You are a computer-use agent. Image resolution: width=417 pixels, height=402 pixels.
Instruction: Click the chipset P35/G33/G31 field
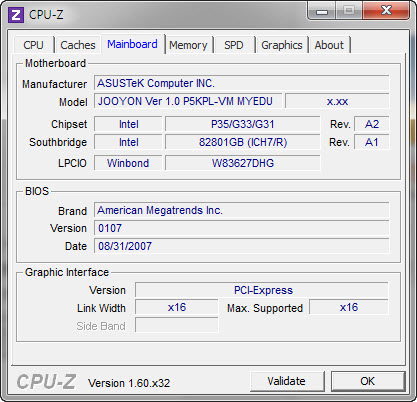click(x=243, y=124)
